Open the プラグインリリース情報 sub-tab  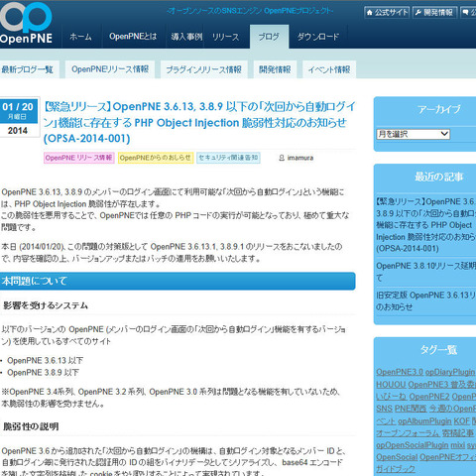tap(204, 69)
